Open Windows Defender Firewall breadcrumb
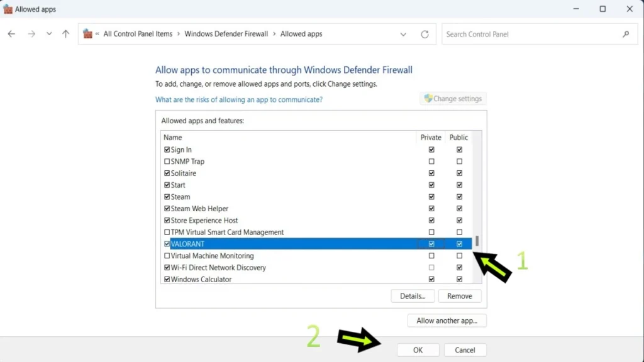The image size is (644, 362). tap(226, 34)
